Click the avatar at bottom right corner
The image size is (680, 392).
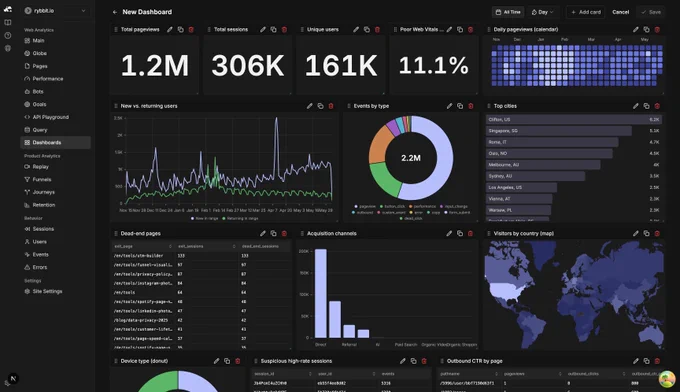(667, 379)
